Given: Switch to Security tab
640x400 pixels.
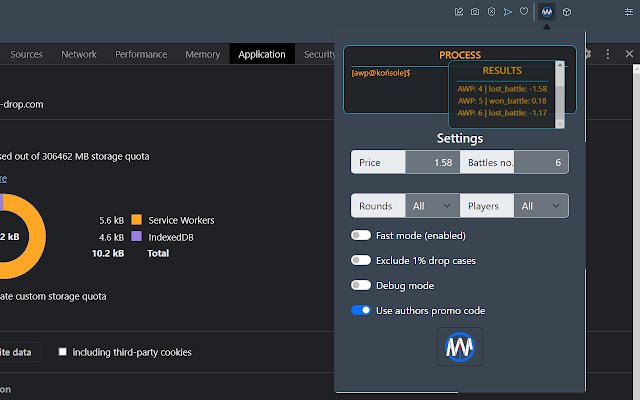Looking at the screenshot, I should (319, 54).
